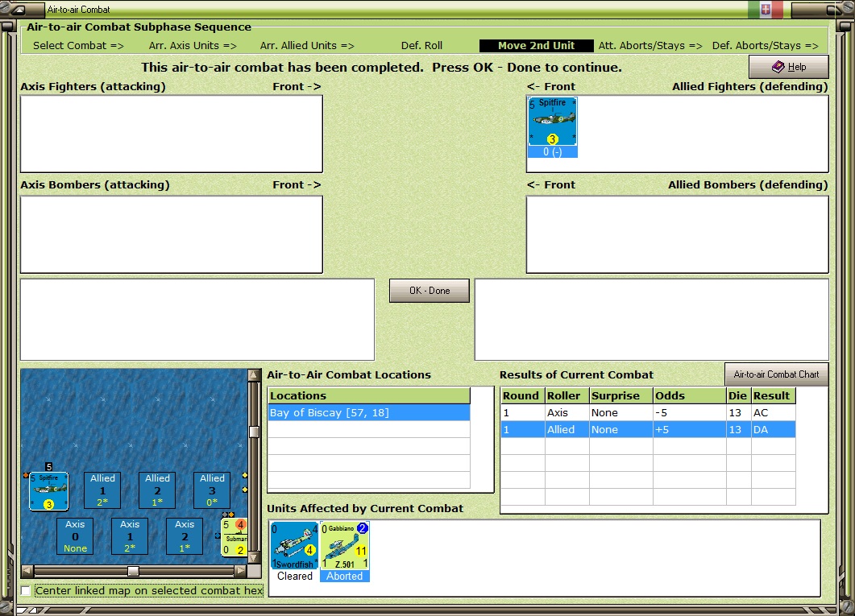Screen dimensions: 855x616
Task: Click the Allied 3 marker on the map
Action: point(212,490)
